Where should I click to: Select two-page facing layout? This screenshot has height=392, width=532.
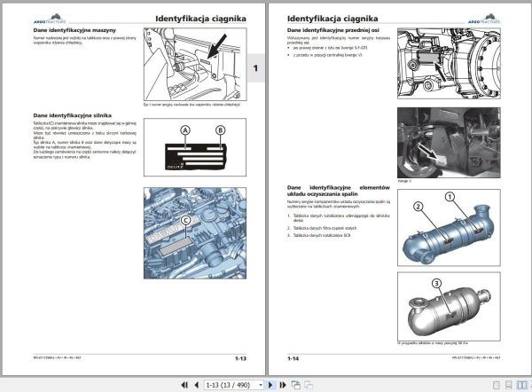[522, 385]
